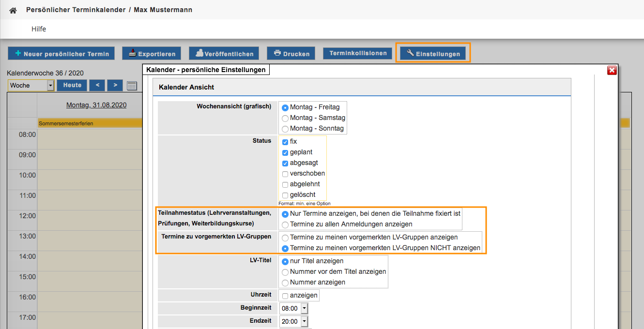Open the Hilfe menu
Viewport: 644px width, 329px height.
coord(39,29)
